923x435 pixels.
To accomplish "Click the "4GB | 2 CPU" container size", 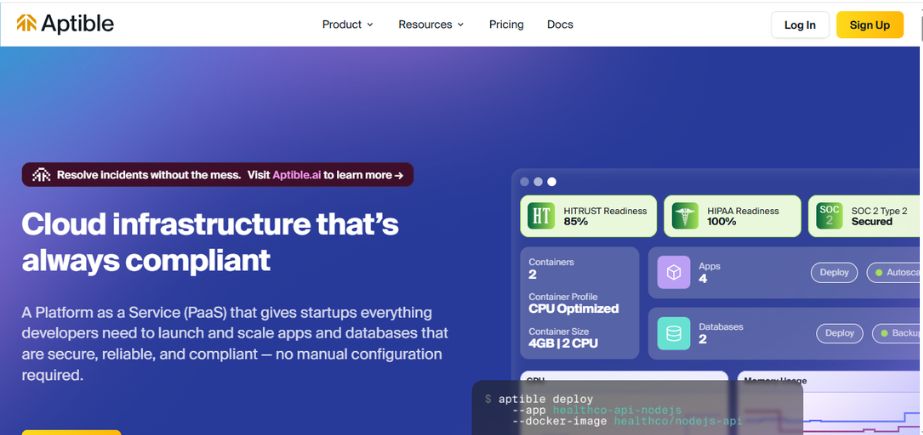I will point(563,343).
